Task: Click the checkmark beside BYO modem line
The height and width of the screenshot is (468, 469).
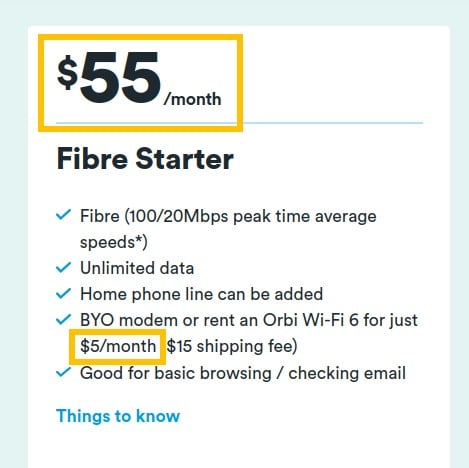Action: (x=63, y=319)
